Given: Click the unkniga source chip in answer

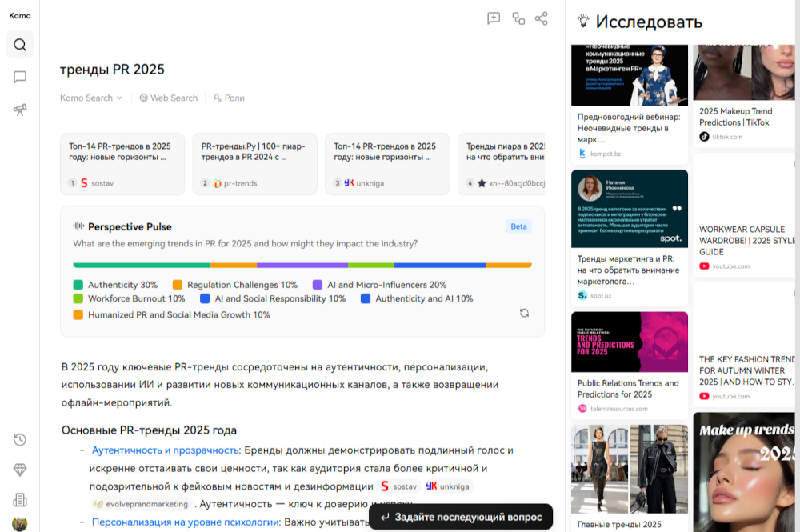Looking at the screenshot, I should pos(448,486).
